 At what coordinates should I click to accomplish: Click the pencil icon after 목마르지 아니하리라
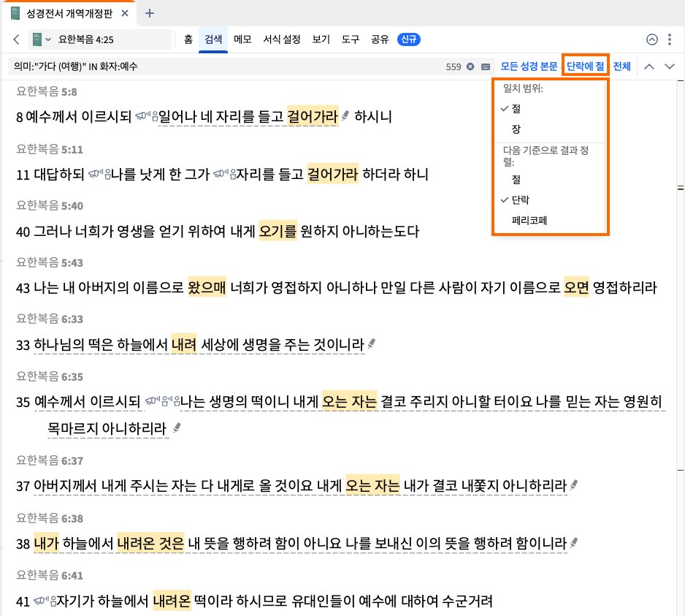[177, 427]
